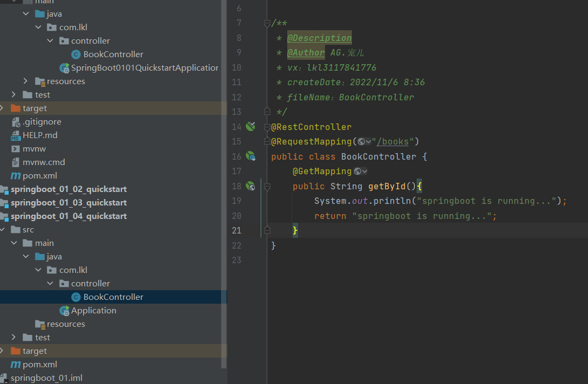
Task: Click the fold marker on line 13 ending the comment
Action: (x=267, y=112)
